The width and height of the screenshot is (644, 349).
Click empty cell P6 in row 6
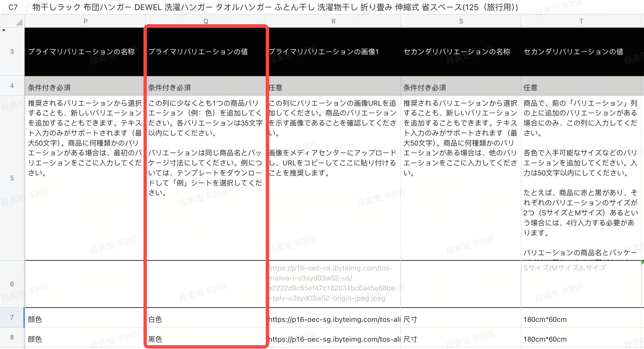pos(85,284)
